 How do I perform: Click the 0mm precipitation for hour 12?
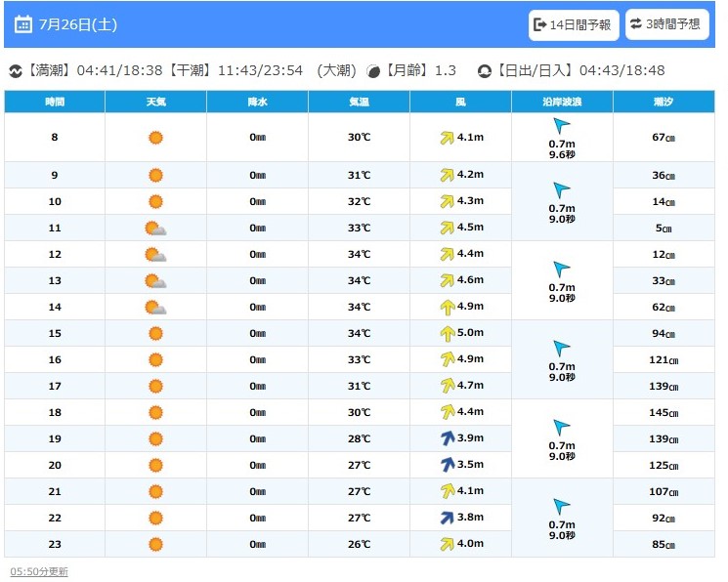click(258, 254)
